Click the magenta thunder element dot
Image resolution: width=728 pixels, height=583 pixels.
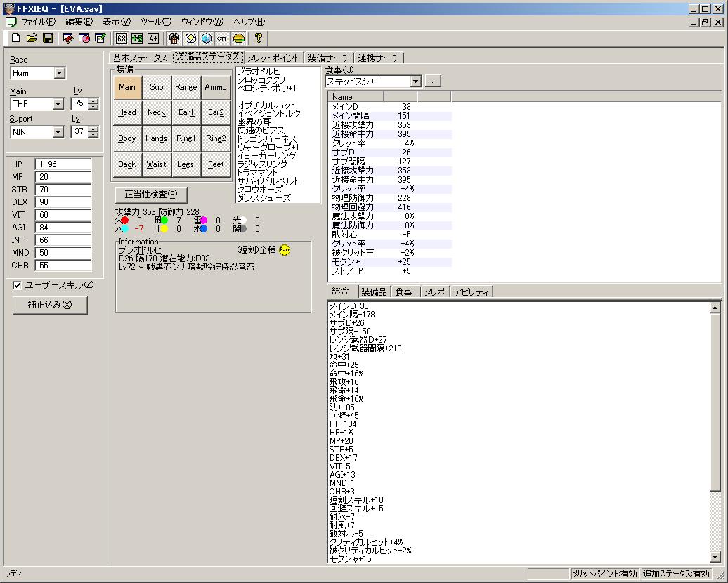pos(203,221)
